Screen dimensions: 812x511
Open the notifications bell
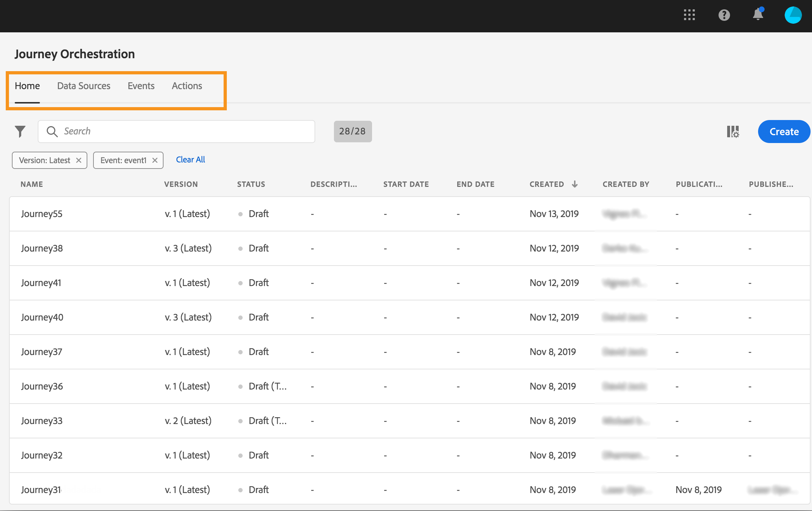tap(758, 14)
